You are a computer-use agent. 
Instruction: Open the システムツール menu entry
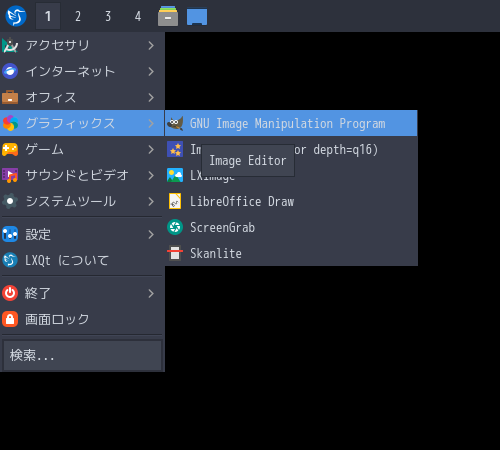82,201
